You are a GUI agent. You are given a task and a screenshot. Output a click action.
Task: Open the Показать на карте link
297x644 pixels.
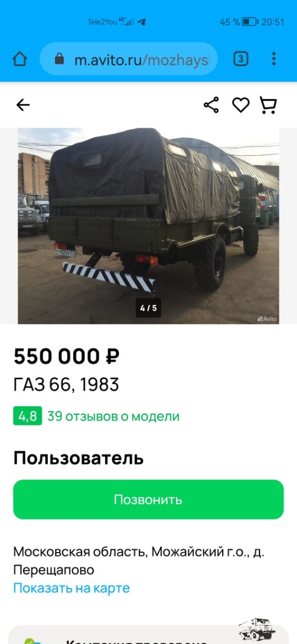71,588
